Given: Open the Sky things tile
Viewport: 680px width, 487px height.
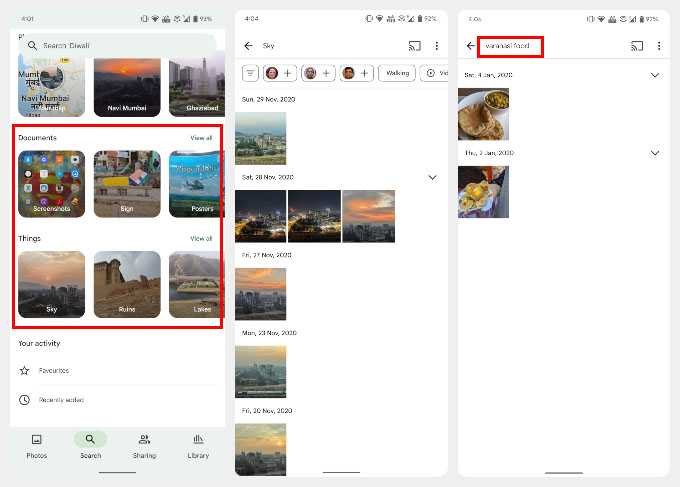Looking at the screenshot, I should (x=51, y=284).
